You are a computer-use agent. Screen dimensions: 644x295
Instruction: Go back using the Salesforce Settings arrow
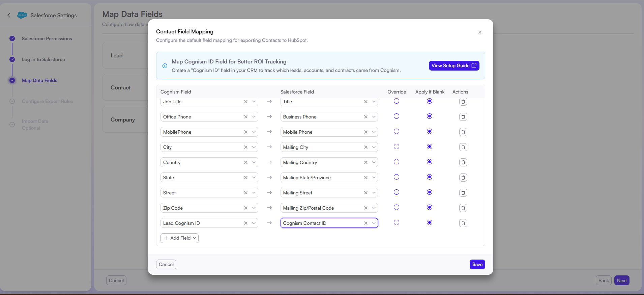(x=9, y=15)
